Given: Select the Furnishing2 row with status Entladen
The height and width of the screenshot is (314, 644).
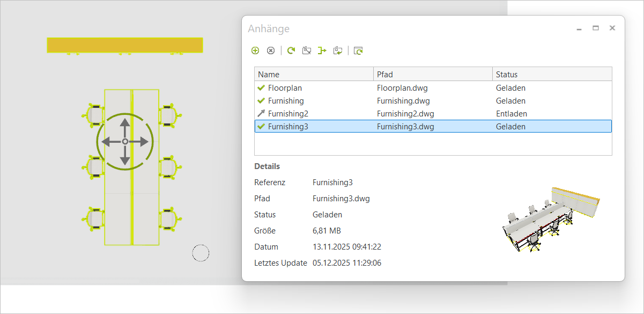Looking at the screenshot, I should 322,113.
